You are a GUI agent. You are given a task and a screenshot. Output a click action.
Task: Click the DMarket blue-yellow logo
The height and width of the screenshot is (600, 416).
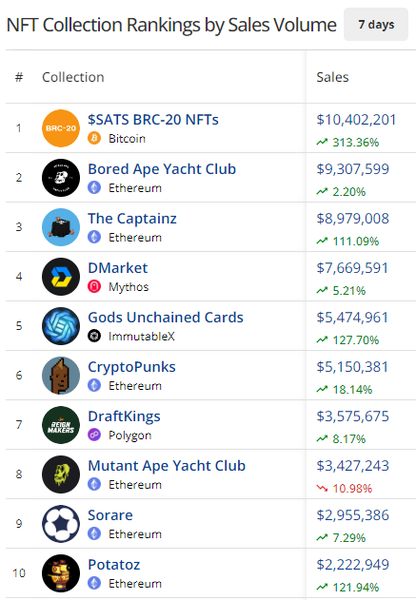coord(61,276)
